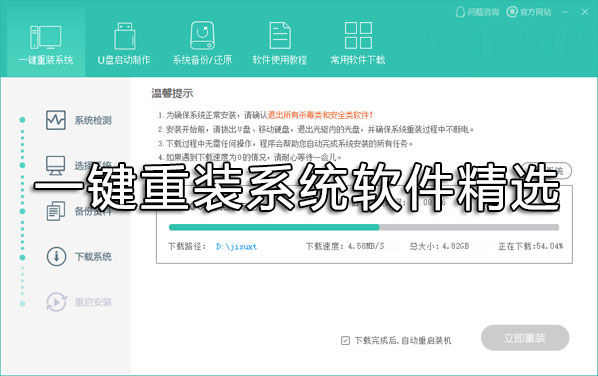The height and width of the screenshot is (376, 598).
Task: Toggle 下载完成后,自动重启装机 checkbox
Action: tap(345, 340)
